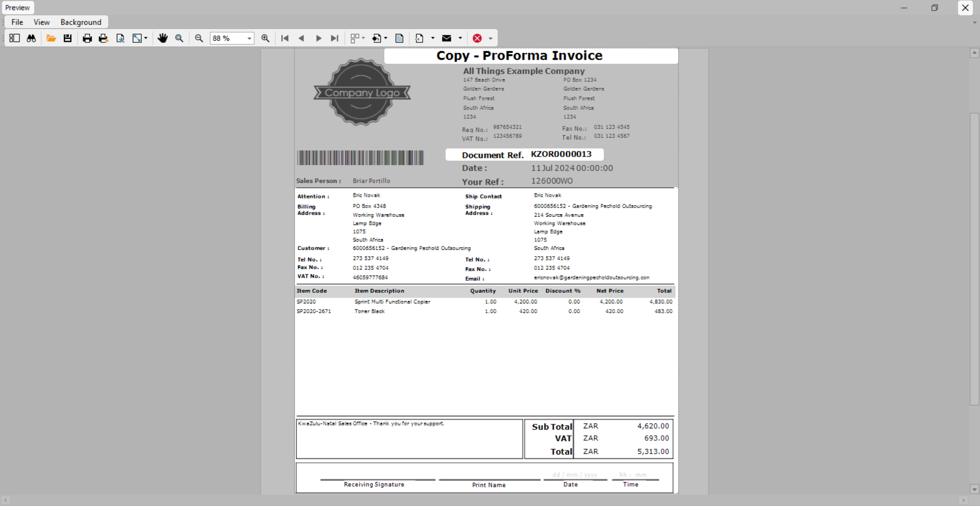Click the "214 Source Avenue" shipping line
980x506 pixels.
559,215
